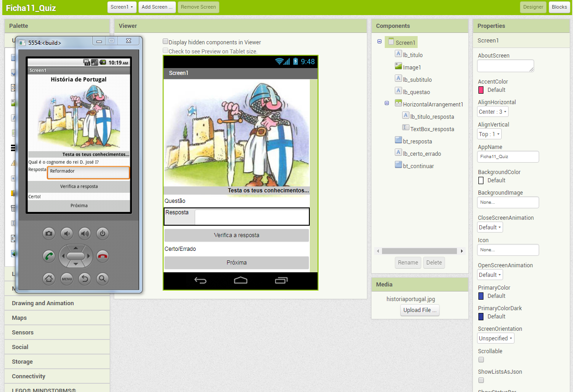Click the emulator power button

tap(103, 233)
